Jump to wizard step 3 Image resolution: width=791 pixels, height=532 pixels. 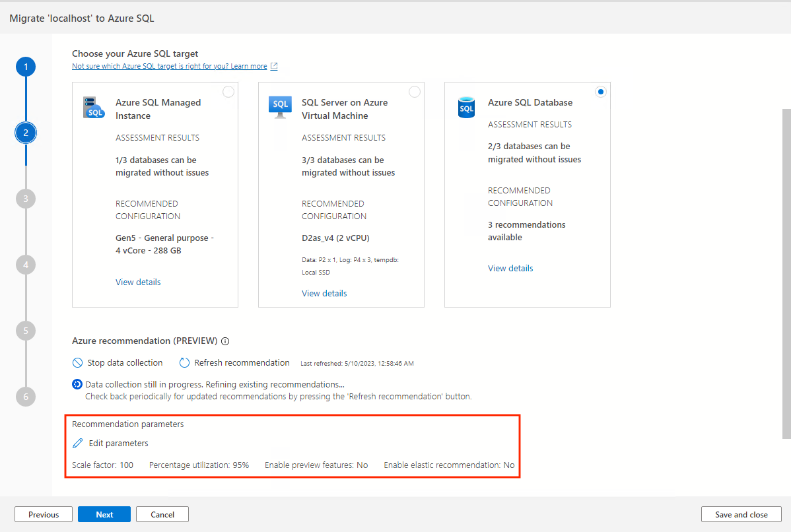(26, 199)
